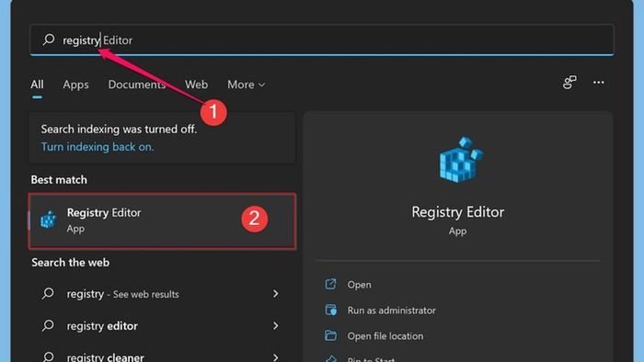
Task: Click magnifier icon beside registry cleaner suggestion
Action: pos(48,356)
